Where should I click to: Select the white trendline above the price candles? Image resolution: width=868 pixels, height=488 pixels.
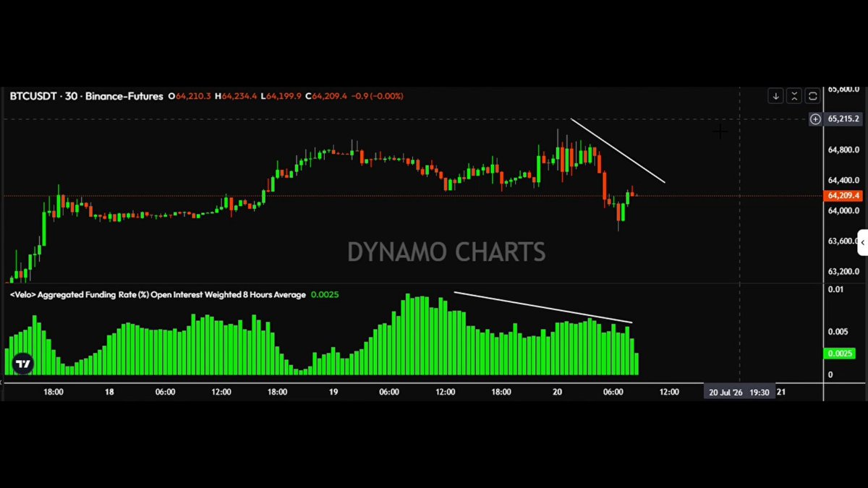pos(618,150)
